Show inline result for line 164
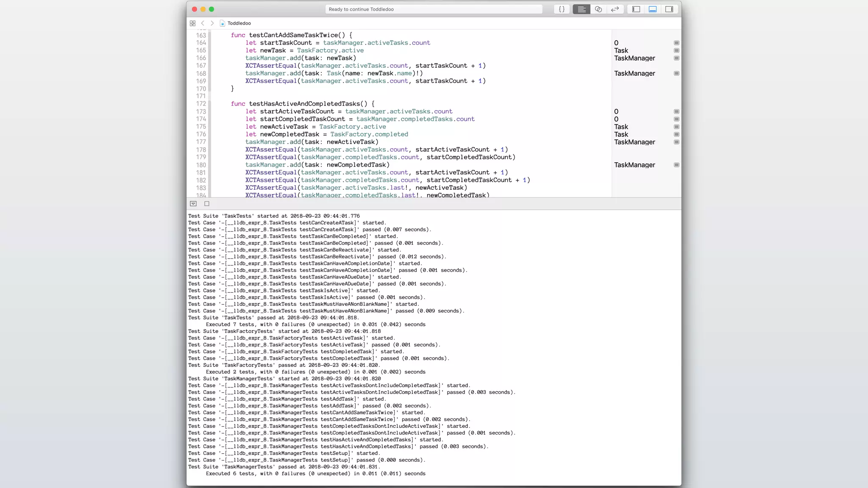 pos(676,43)
